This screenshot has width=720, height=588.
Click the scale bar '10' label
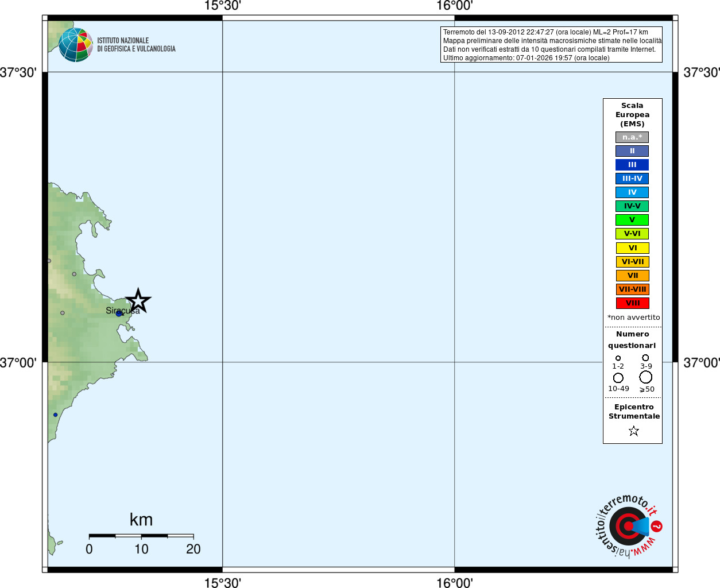[x=141, y=550]
